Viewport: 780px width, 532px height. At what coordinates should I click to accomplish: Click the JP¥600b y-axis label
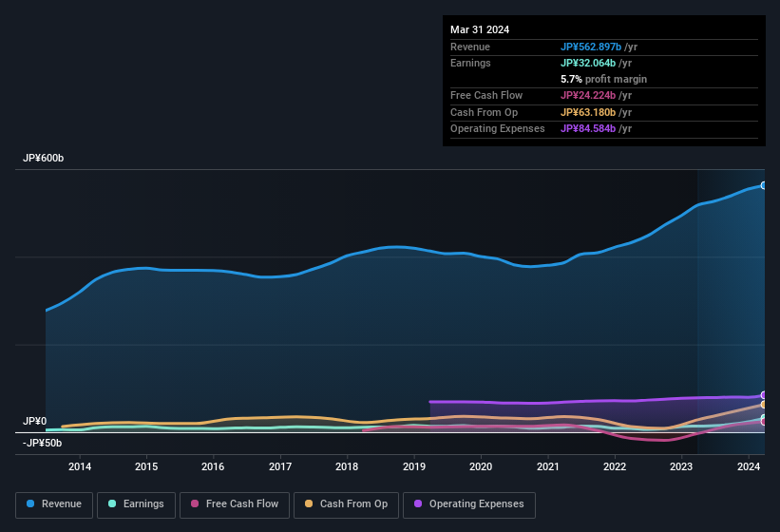(44, 158)
